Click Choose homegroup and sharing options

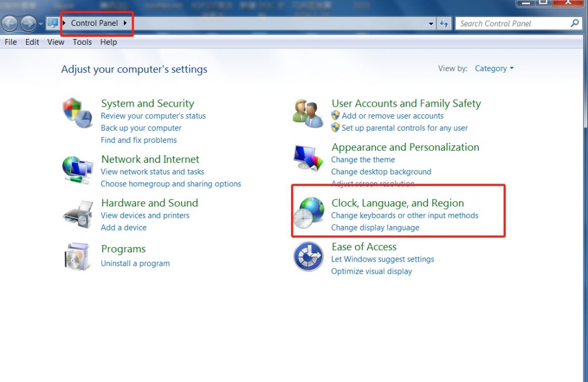[171, 184]
